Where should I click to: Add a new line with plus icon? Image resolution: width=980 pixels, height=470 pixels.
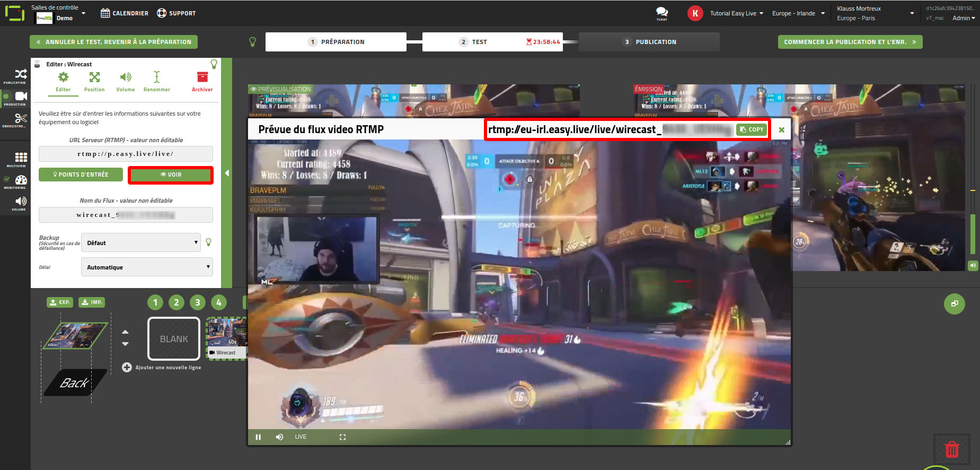tap(127, 367)
